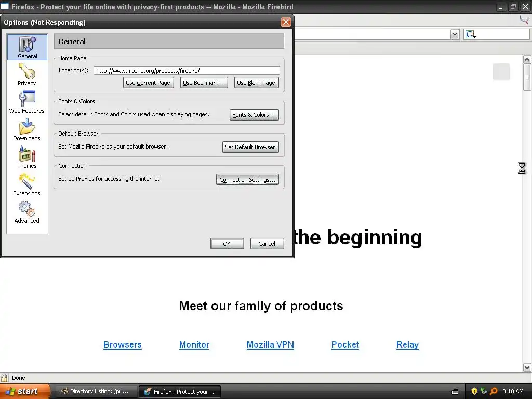Click the 'Done' status bar text
The height and width of the screenshot is (399, 532).
[19, 378]
